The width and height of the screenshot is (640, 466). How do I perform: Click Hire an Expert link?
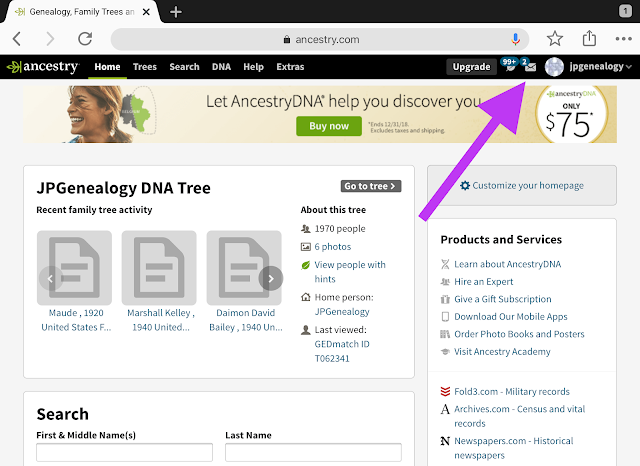(x=484, y=282)
